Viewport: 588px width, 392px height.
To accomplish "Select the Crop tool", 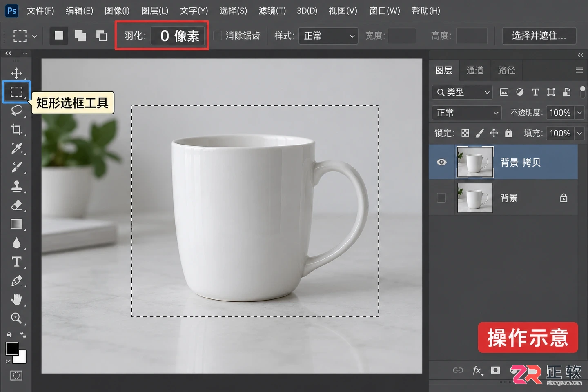I will click(16, 129).
